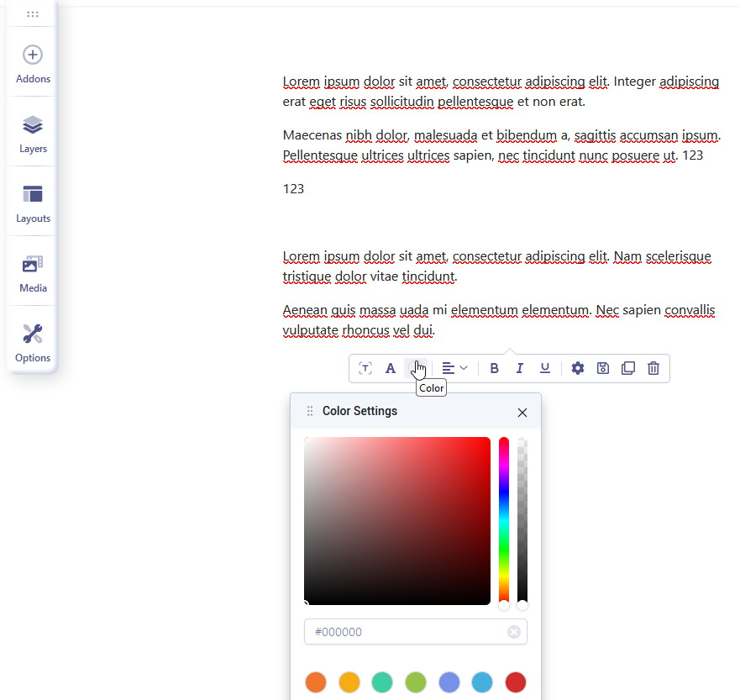Click the save icon in text toolbar
Screen dimensions: 740x700
pyautogui.click(x=602, y=368)
